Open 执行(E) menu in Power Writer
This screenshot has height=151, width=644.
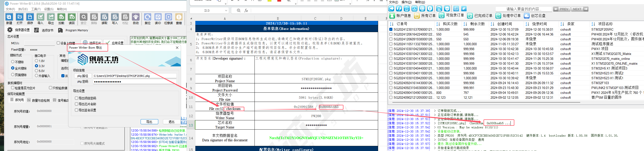[23, 9]
